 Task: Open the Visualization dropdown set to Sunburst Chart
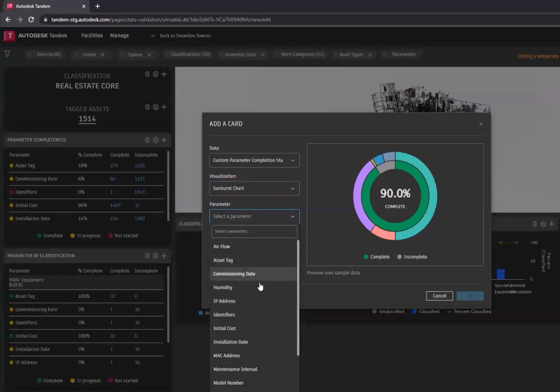pos(254,188)
